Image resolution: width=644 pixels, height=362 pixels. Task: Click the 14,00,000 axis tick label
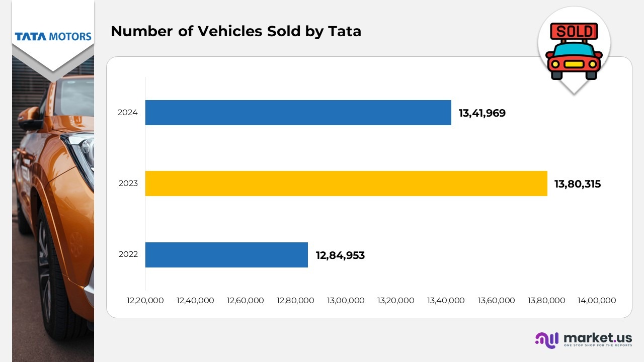pyautogui.click(x=597, y=301)
